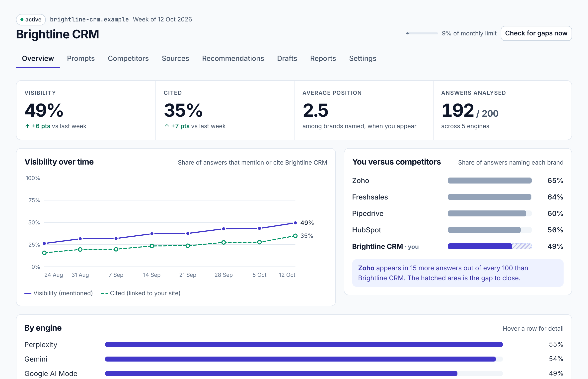This screenshot has width=588, height=379.
Task: Open the Reports tab
Action: click(x=323, y=58)
